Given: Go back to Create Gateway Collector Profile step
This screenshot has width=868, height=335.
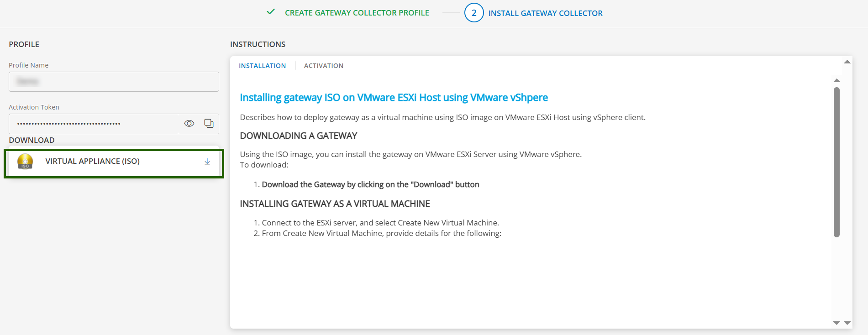Looking at the screenshot, I should 357,13.
